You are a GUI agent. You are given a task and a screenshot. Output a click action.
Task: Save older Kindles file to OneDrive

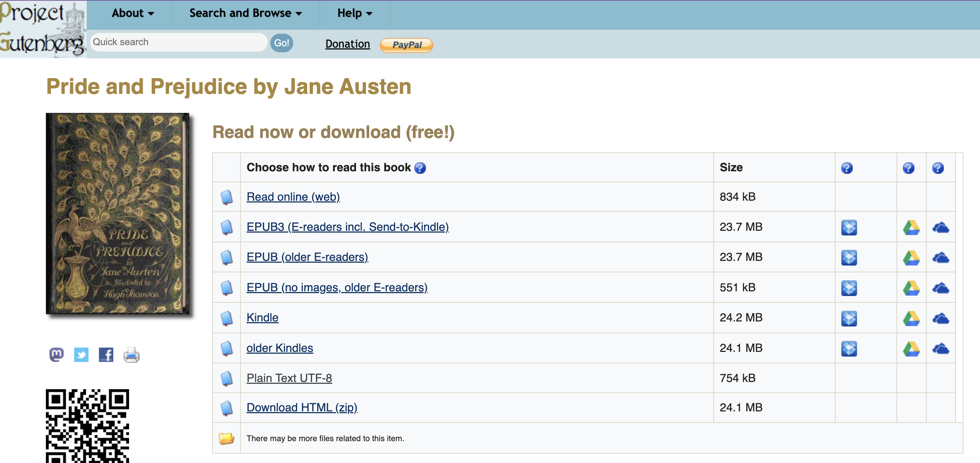(940, 348)
